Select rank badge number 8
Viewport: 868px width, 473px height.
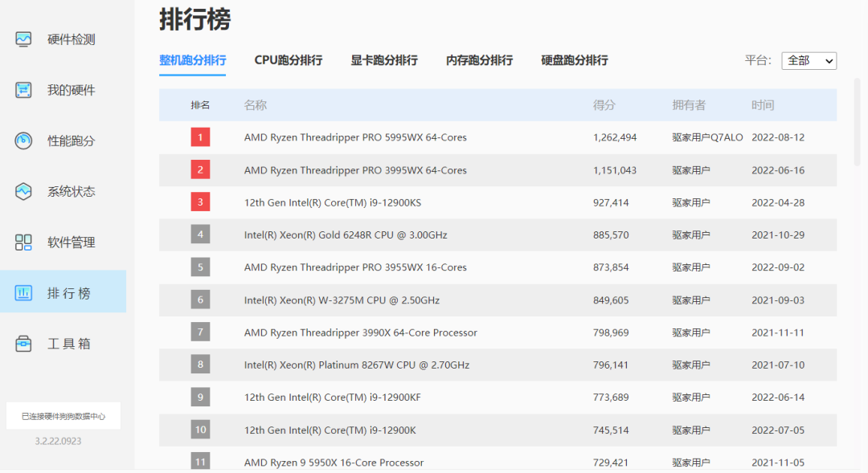[x=200, y=365]
